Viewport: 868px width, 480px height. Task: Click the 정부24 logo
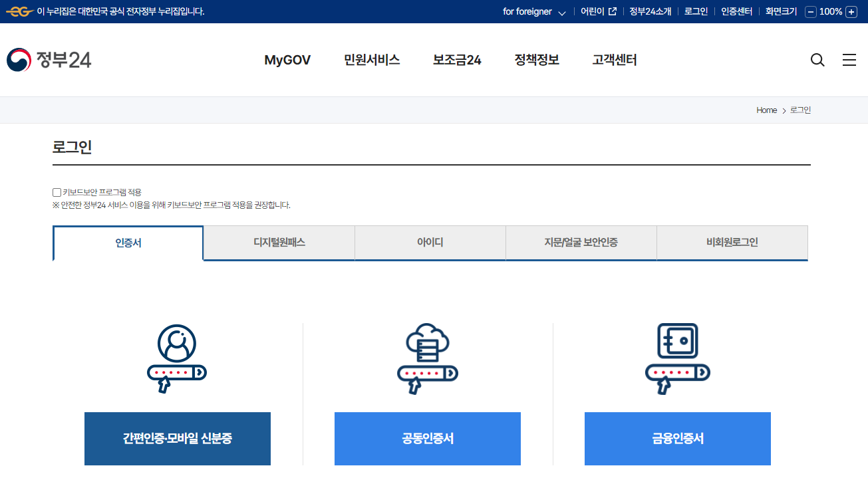pos(49,59)
